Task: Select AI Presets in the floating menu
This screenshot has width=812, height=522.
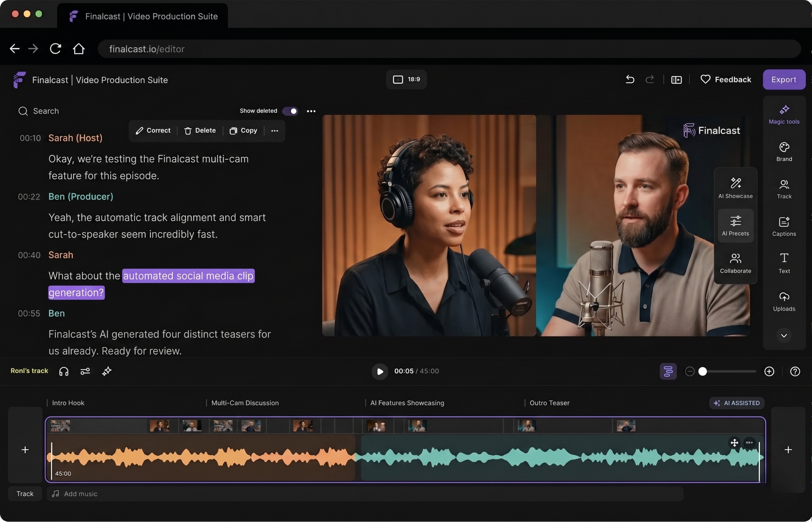Action: coord(736,225)
